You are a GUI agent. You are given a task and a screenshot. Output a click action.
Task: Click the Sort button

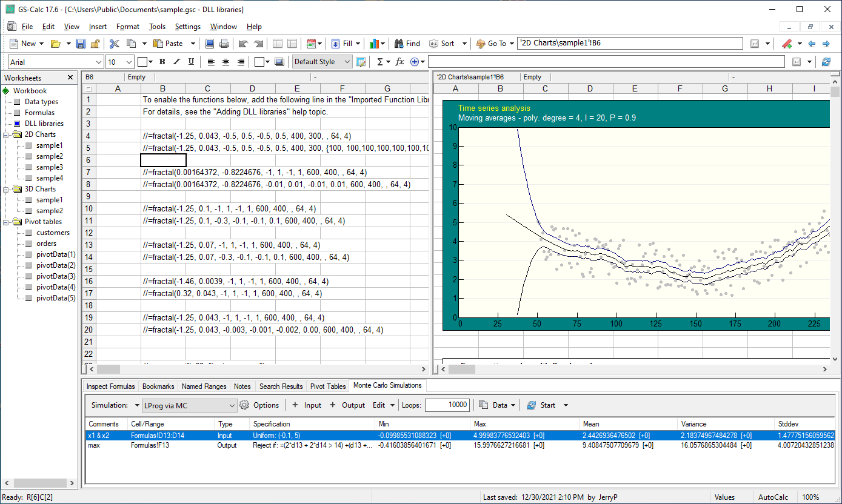click(x=442, y=44)
